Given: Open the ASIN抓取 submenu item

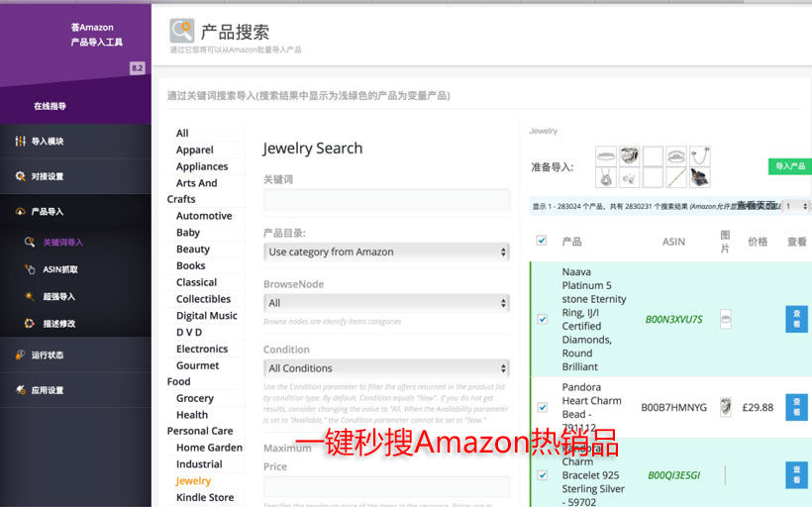Looking at the screenshot, I should pyautogui.click(x=59, y=269).
